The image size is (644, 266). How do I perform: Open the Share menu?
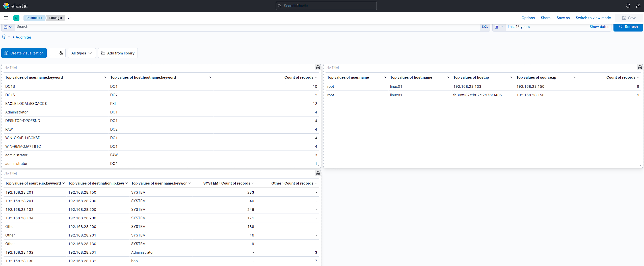pos(546,18)
